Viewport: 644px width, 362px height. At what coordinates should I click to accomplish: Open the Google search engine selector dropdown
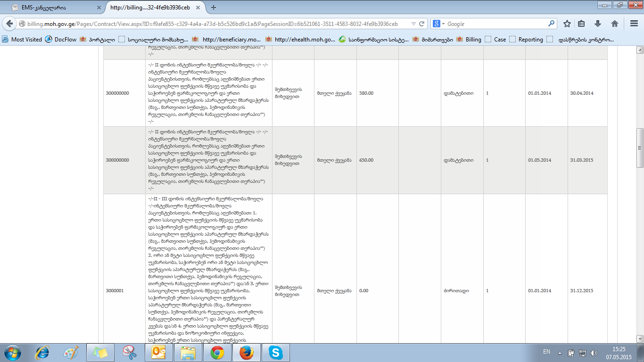click(x=438, y=24)
